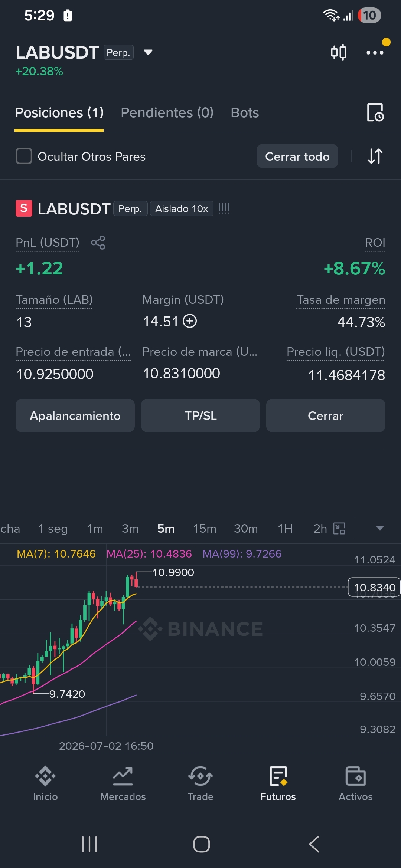Select the 30m chart interval
The image size is (401, 868).
246,529
